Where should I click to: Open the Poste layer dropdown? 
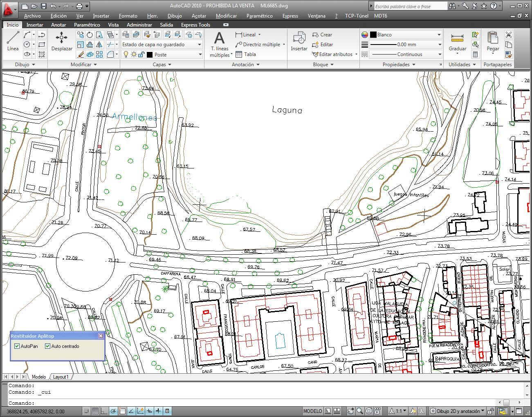point(162,54)
